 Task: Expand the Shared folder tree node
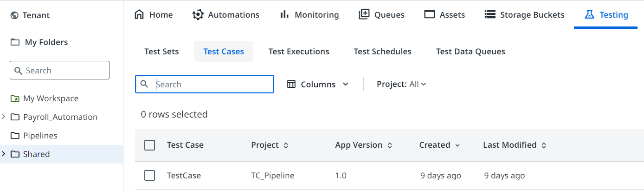point(4,154)
